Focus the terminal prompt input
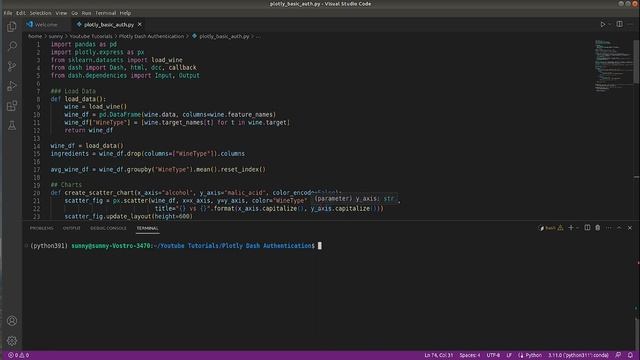 click(320, 246)
